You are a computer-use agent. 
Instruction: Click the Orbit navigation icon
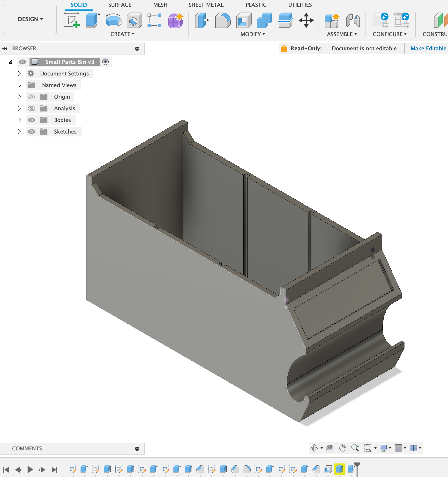click(x=314, y=448)
